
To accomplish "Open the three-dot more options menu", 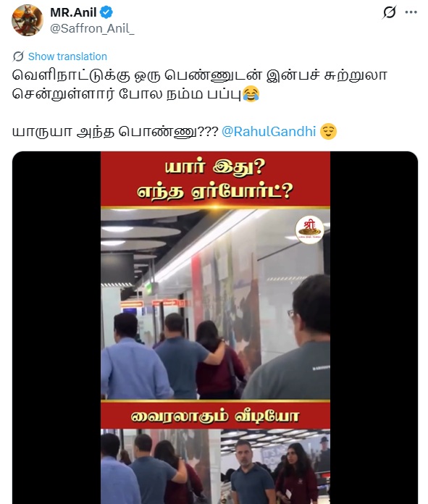I will [x=411, y=12].
